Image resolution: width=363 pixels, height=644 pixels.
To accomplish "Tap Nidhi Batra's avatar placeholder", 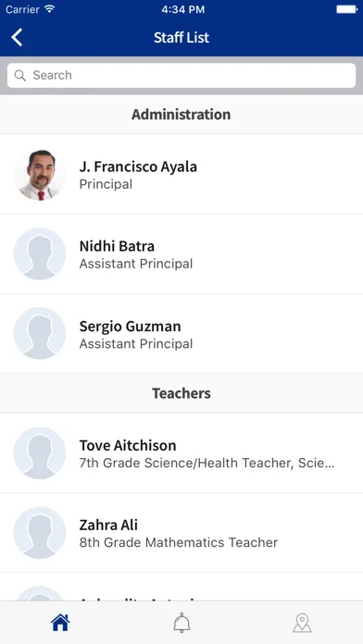I will tap(40, 254).
